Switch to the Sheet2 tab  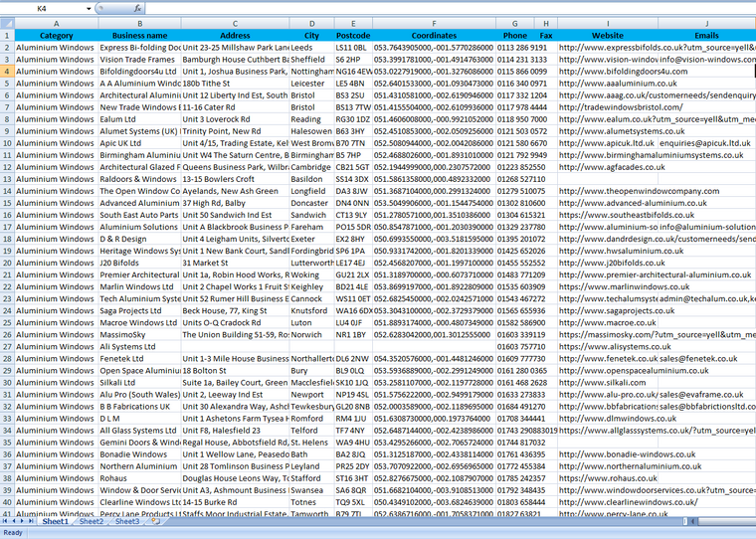92,522
